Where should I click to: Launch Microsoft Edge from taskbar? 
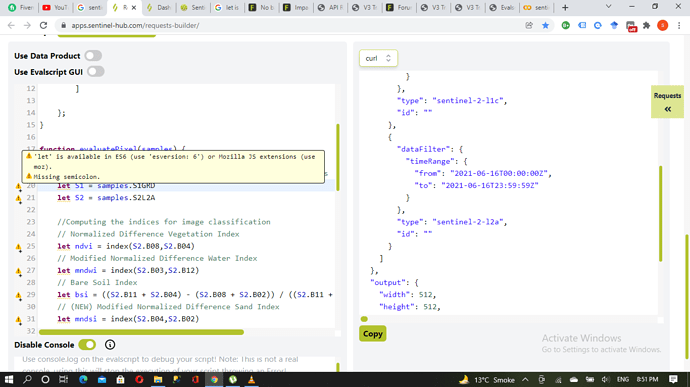pyautogui.click(x=83, y=380)
